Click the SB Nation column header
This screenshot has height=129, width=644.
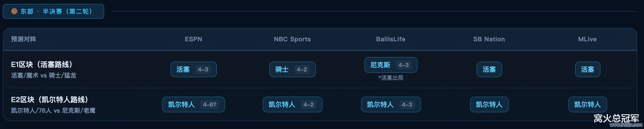(489, 39)
